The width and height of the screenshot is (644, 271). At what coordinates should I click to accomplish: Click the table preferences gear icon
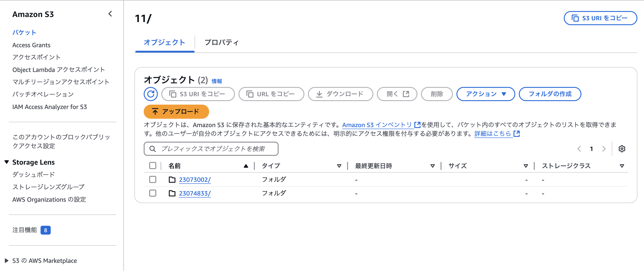[x=622, y=149]
